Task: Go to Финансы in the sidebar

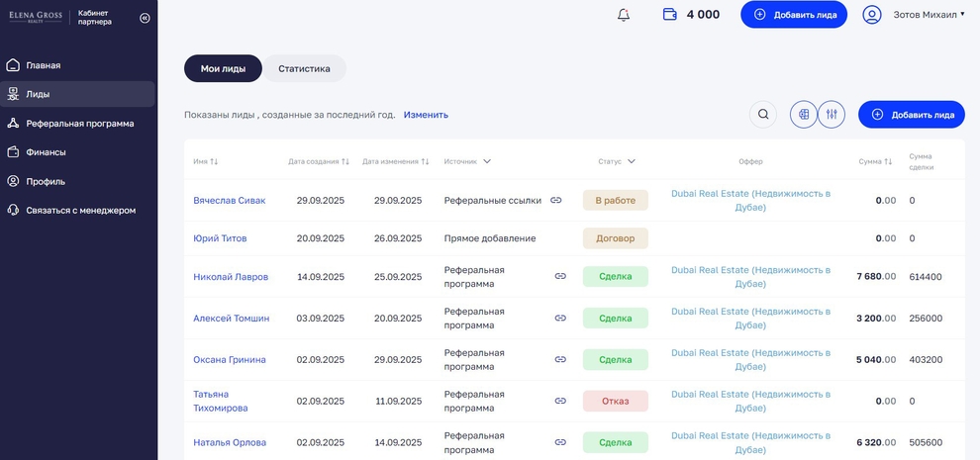Action: pos(46,152)
